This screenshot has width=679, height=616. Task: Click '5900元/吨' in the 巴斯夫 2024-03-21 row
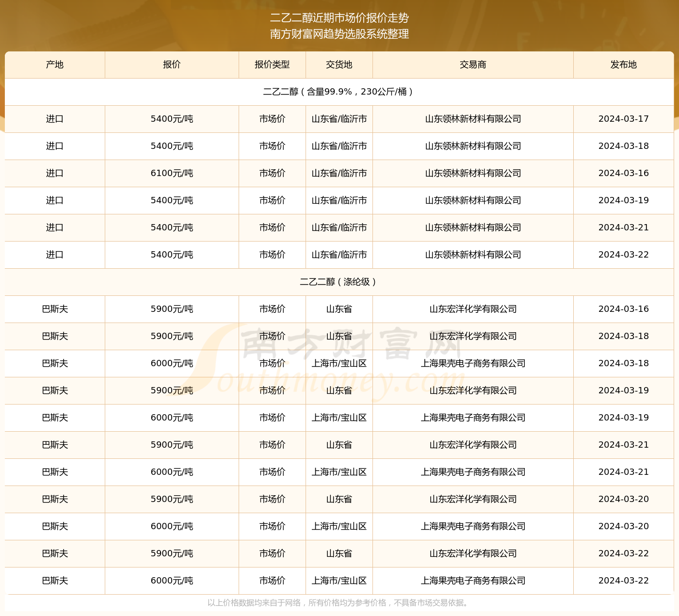(x=172, y=445)
